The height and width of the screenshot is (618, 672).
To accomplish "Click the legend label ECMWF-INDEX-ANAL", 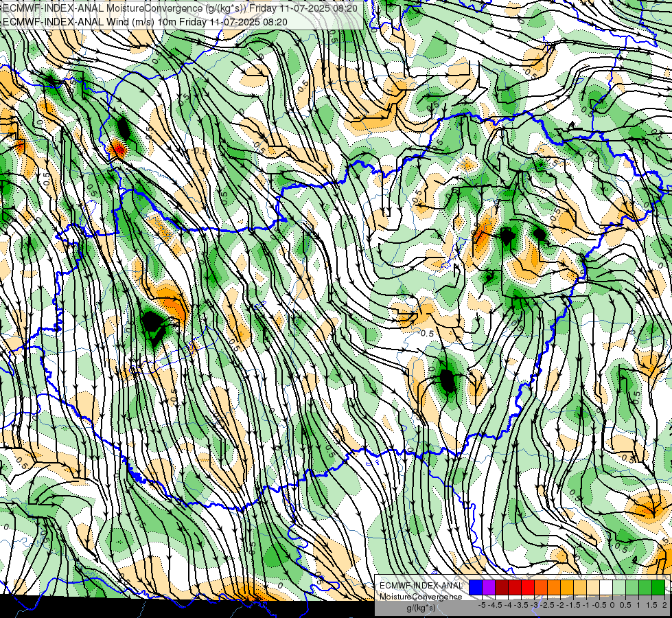I will coord(421,586).
